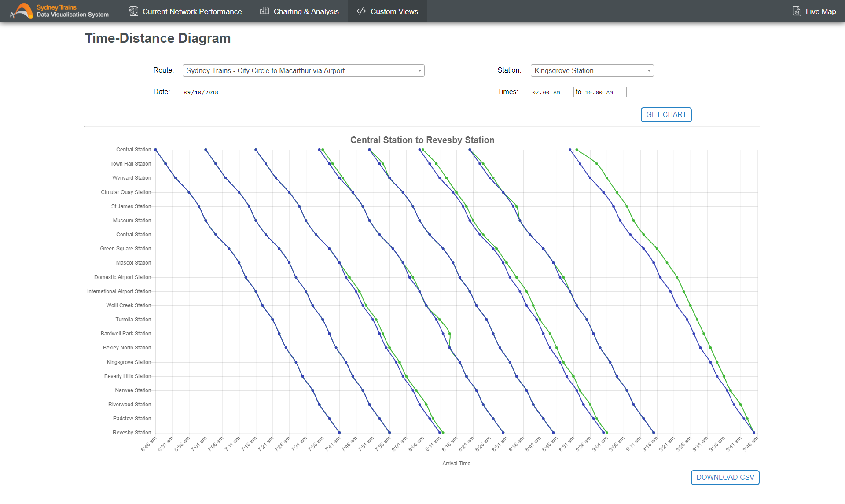Click the Domestic Airport Station axis label

122,277
